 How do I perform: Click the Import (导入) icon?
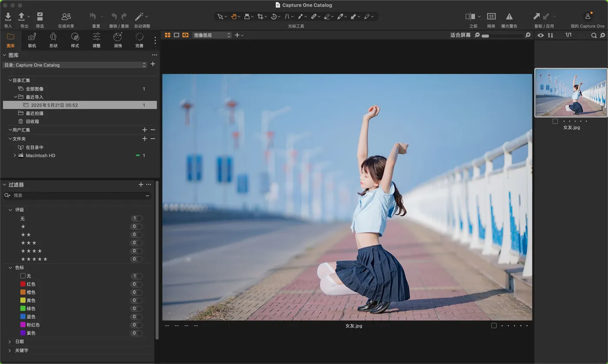tap(8, 17)
